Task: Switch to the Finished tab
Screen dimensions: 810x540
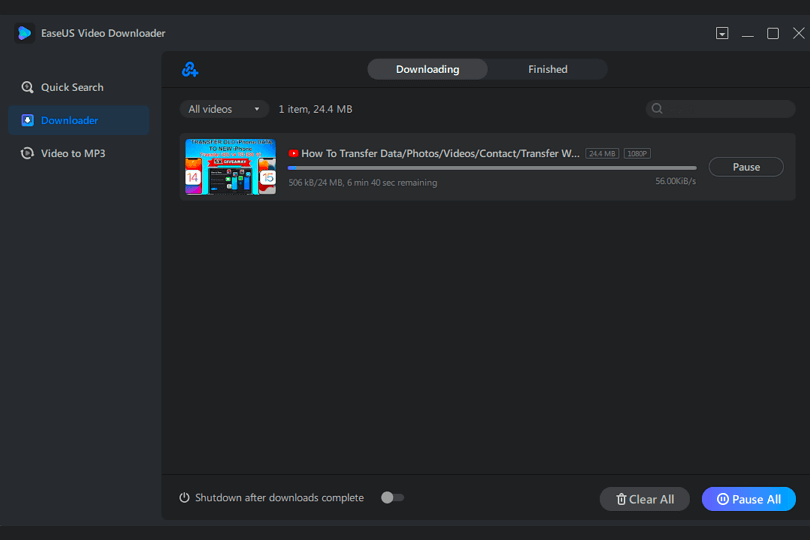Action: click(x=547, y=70)
